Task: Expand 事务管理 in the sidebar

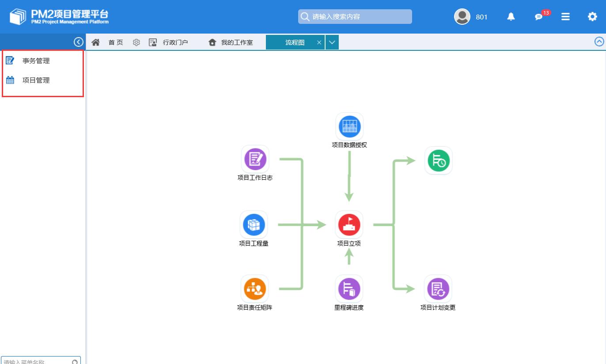Action: pos(36,61)
